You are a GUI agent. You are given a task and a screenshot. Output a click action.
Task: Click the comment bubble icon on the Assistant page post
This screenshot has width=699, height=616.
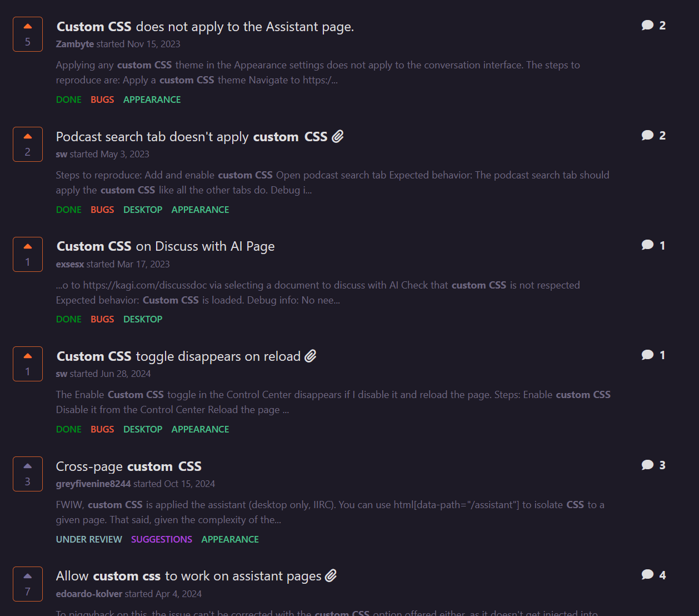647,26
